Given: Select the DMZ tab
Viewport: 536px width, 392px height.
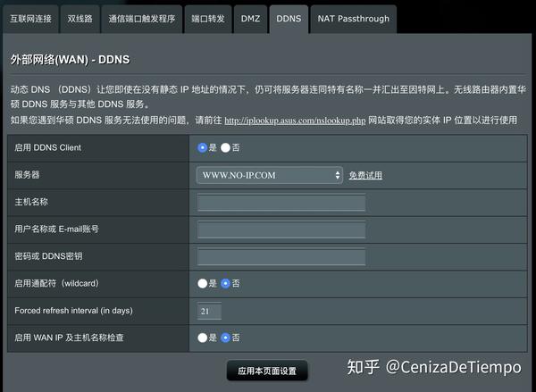Looking at the screenshot, I should pos(250,19).
